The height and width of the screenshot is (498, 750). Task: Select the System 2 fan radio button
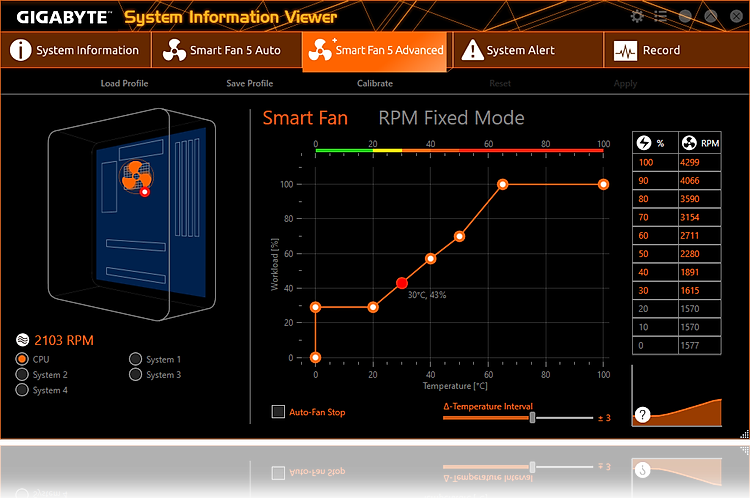(22, 374)
